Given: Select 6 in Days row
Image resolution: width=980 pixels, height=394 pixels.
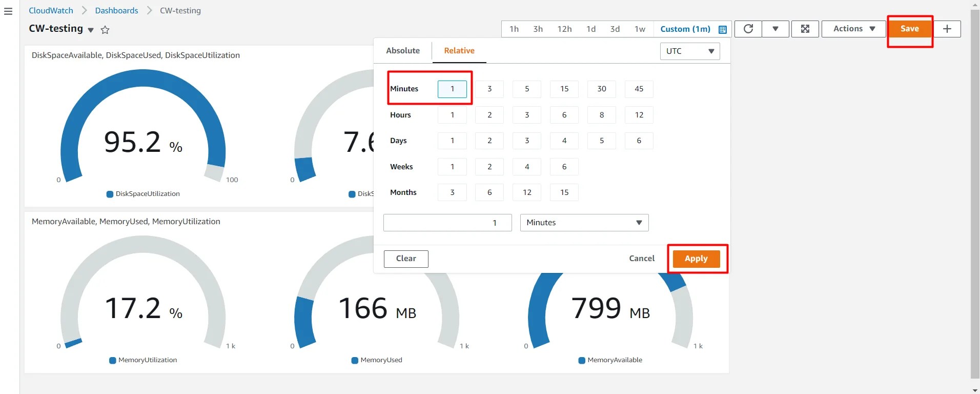Looking at the screenshot, I should pos(639,141).
